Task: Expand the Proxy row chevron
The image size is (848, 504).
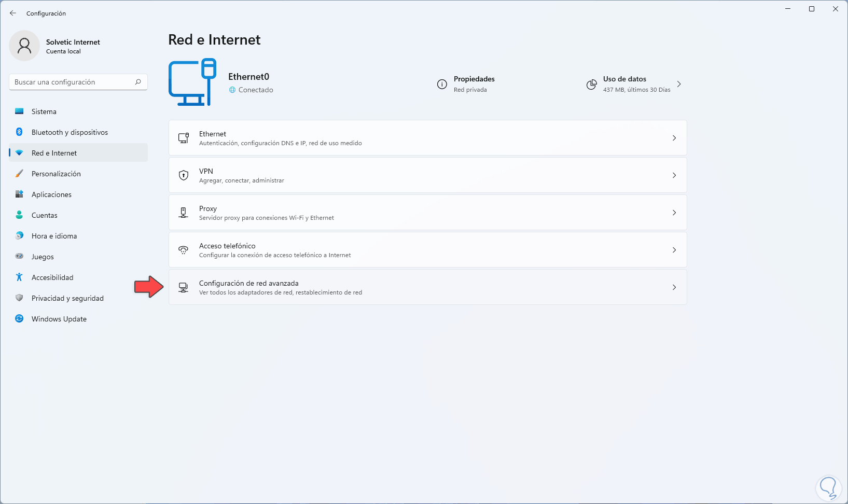Action: pyautogui.click(x=674, y=213)
